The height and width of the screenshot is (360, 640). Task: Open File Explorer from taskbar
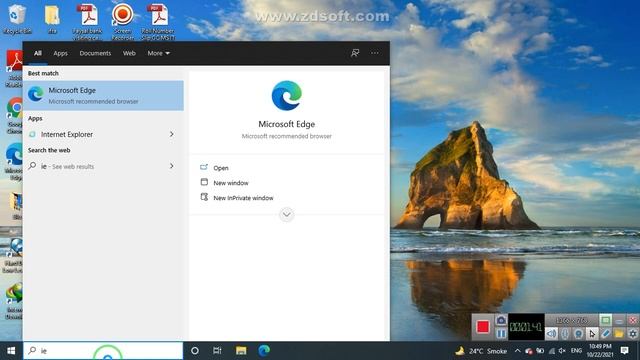coord(241,351)
